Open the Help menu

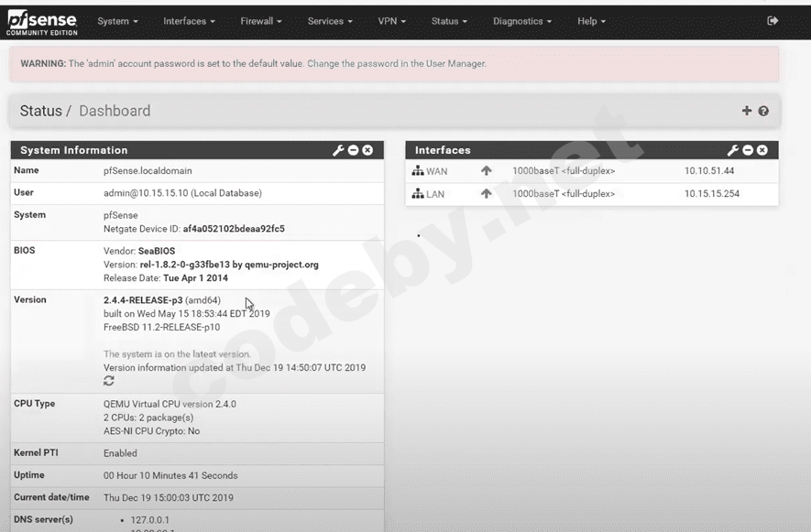point(591,21)
